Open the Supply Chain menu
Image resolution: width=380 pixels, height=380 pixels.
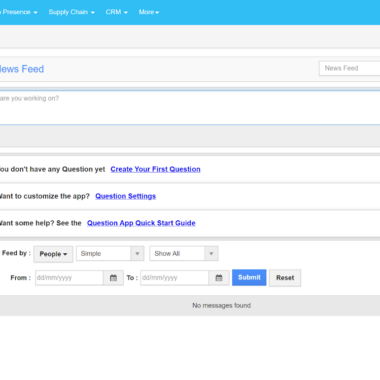tap(71, 12)
